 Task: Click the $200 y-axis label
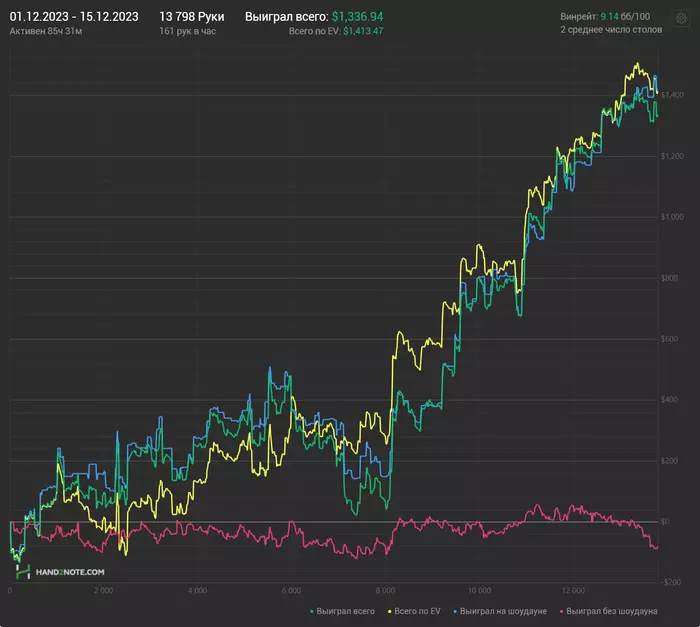(669, 461)
